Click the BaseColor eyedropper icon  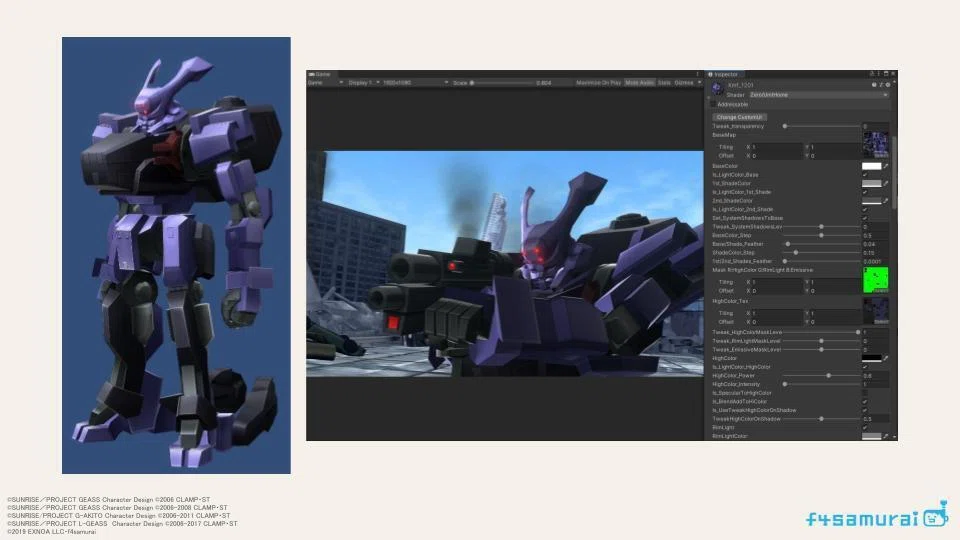886,166
